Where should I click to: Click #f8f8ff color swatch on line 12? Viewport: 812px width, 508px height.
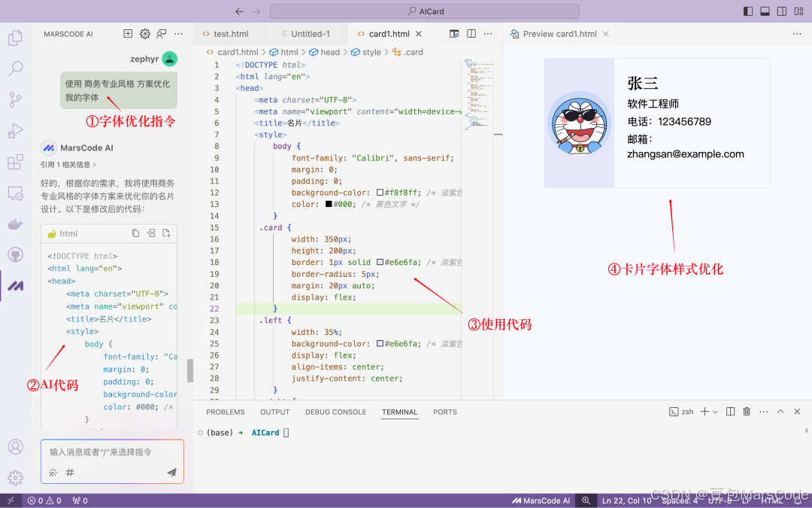tap(380, 193)
